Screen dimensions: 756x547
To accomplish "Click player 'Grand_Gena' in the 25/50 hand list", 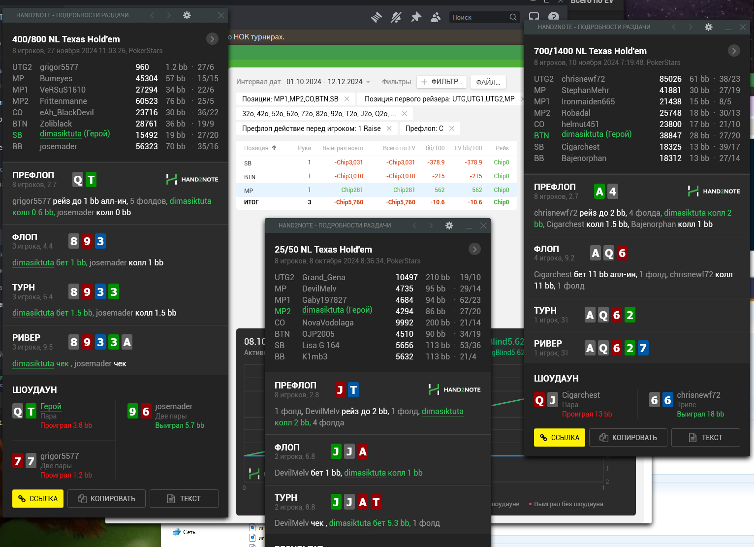I will click(324, 278).
